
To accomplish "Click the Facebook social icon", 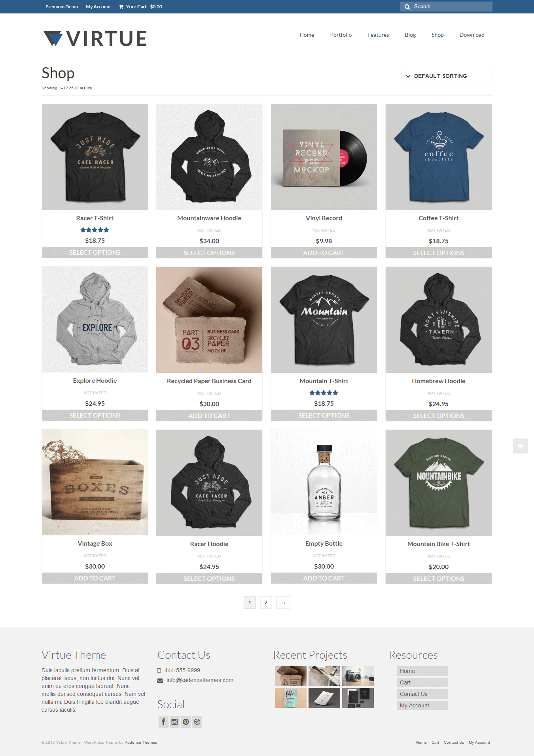I will coord(163,722).
